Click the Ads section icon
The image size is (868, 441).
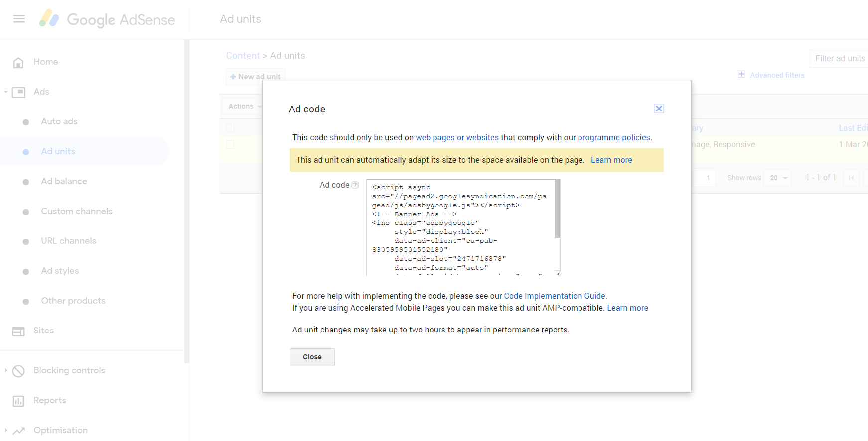pyautogui.click(x=18, y=92)
